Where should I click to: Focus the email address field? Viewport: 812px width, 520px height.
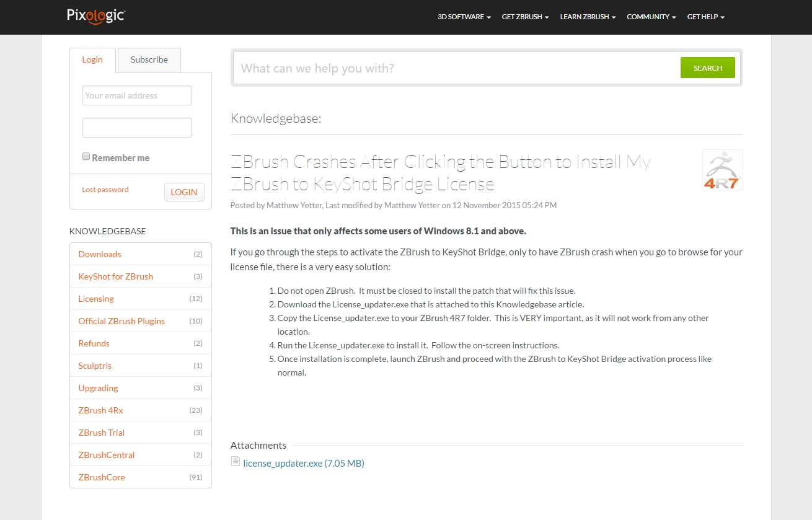[137, 95]
